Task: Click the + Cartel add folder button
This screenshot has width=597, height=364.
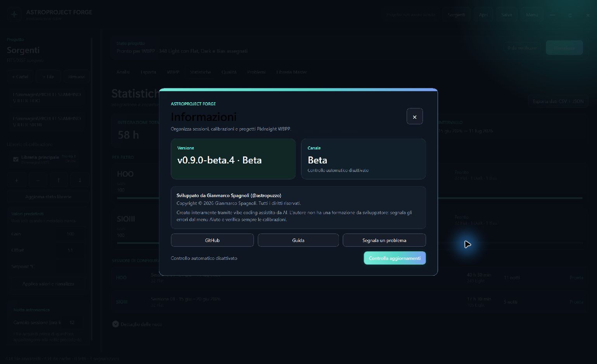Action: click(20, 77)
